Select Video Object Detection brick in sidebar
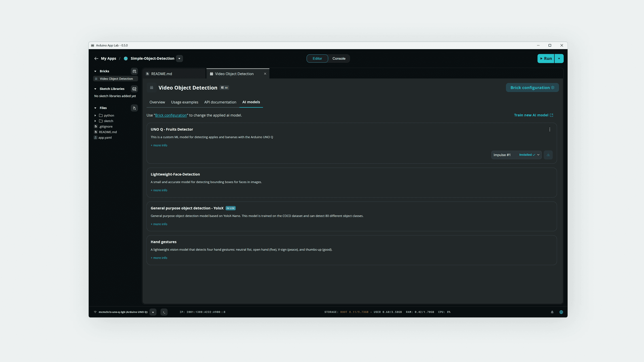The height and width of the screenshot is (362, 644). tap(116, 79)
